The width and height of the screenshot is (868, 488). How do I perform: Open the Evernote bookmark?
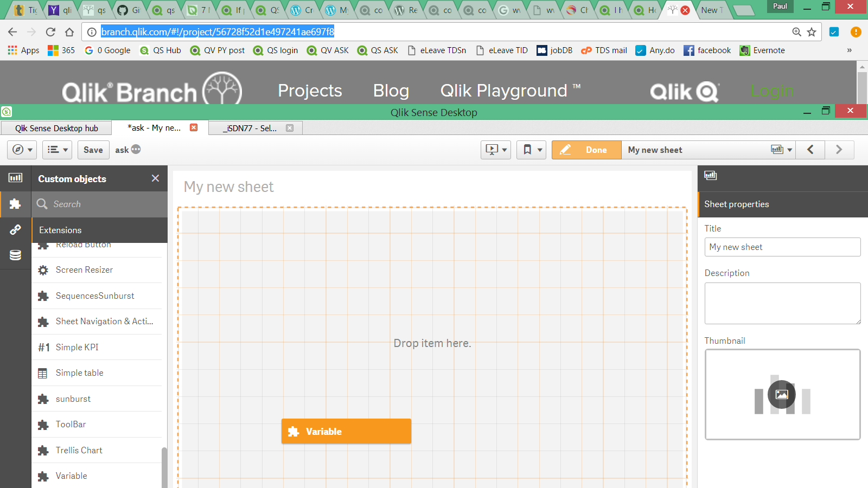click(x=762, y=50)
